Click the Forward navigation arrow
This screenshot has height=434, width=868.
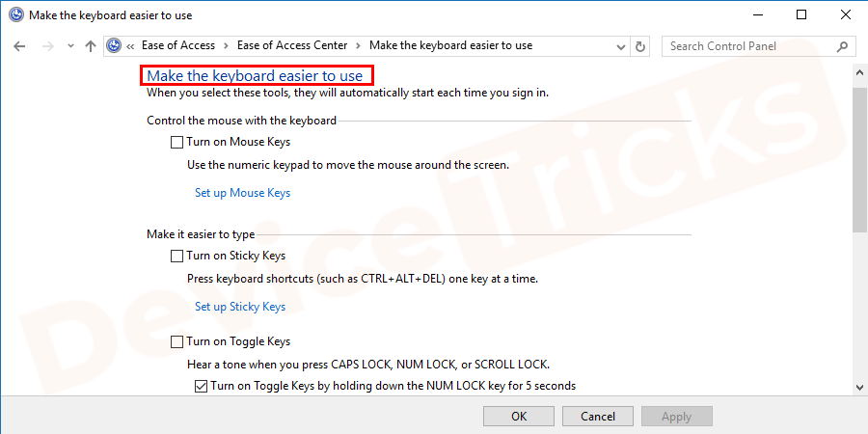click(46, 46)
